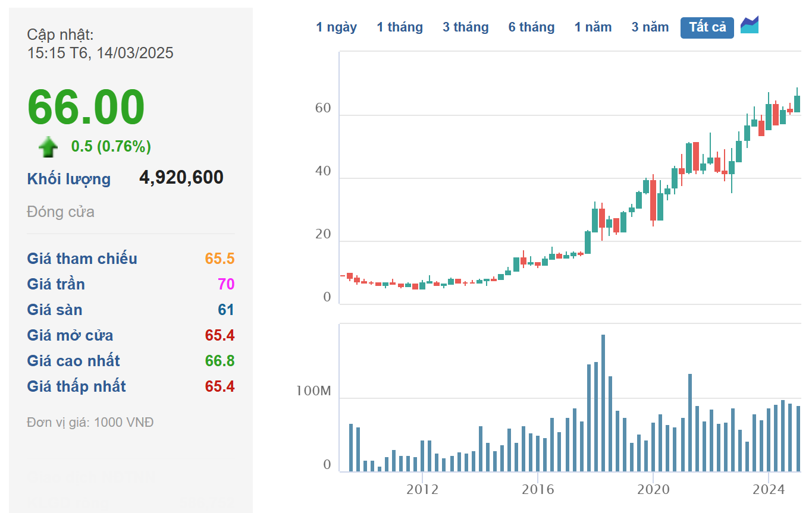Screen dimensions: 812x513
Task: Click floor price value 61
Action: (x=227, y=310)
